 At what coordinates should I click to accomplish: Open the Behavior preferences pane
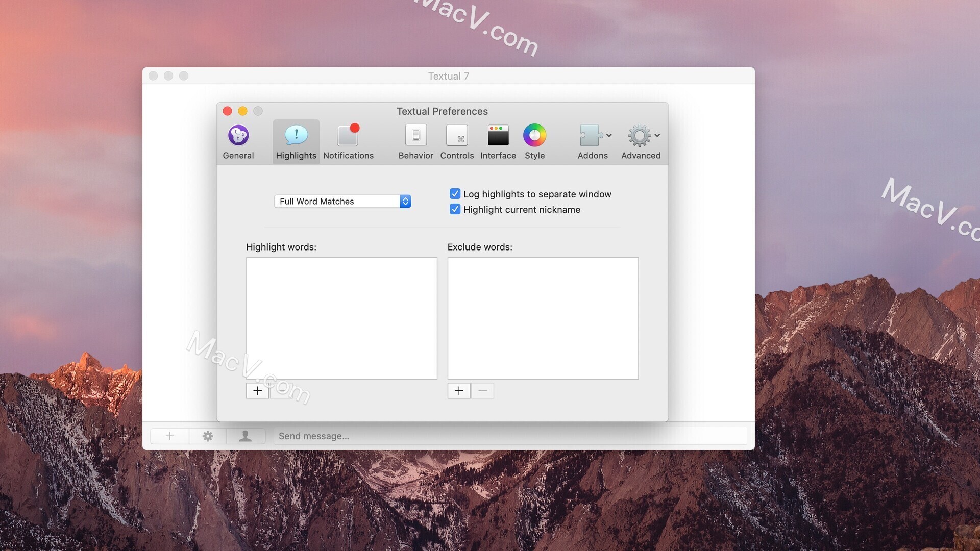click(x=415, y=141)
